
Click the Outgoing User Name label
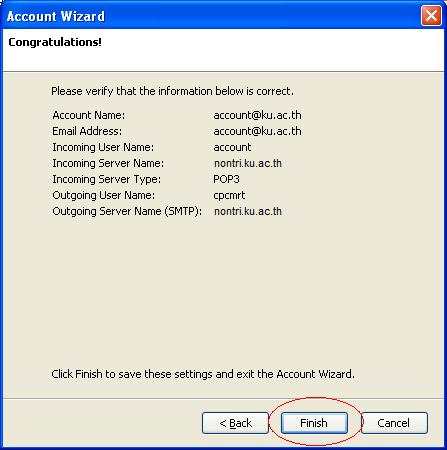tap(103, 195)
